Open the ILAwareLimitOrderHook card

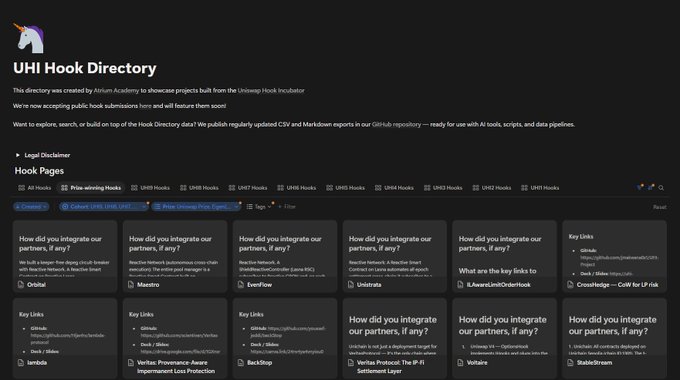pos(504,256)
